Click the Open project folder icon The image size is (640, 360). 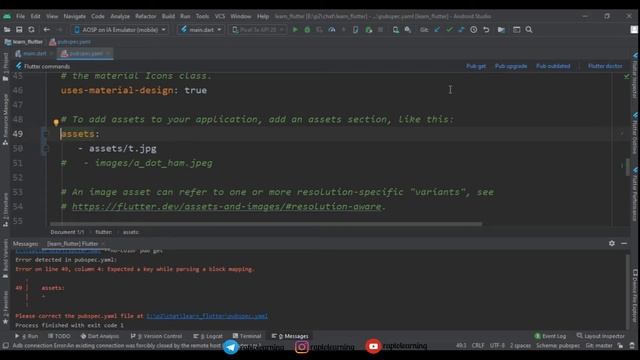pos(7,30)
